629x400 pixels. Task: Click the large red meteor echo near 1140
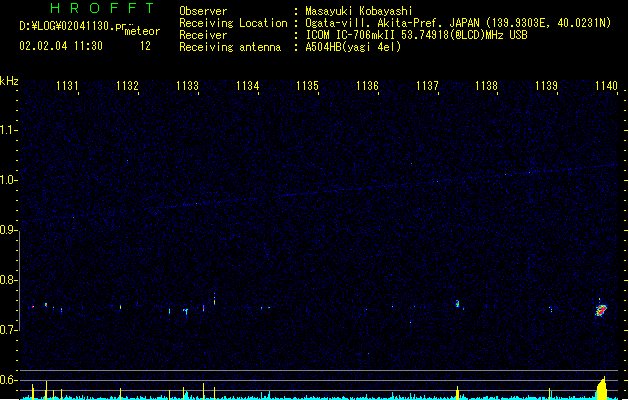click(x=601, y=310)
